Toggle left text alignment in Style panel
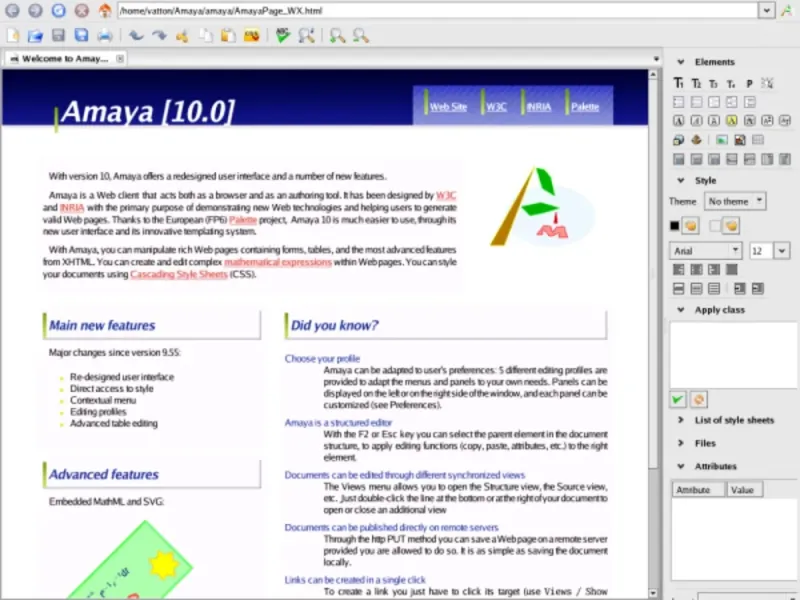The height and width of the screenshot is (600, 800). 679,269
